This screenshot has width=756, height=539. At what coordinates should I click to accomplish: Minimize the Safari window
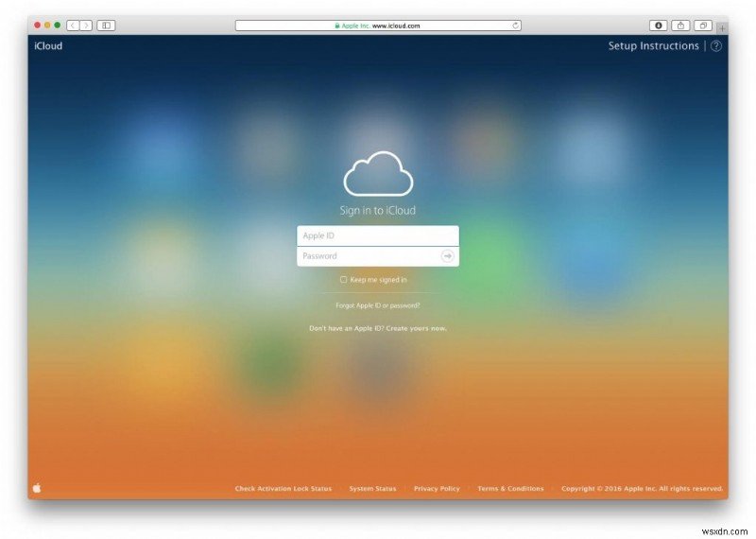[47, 26]
